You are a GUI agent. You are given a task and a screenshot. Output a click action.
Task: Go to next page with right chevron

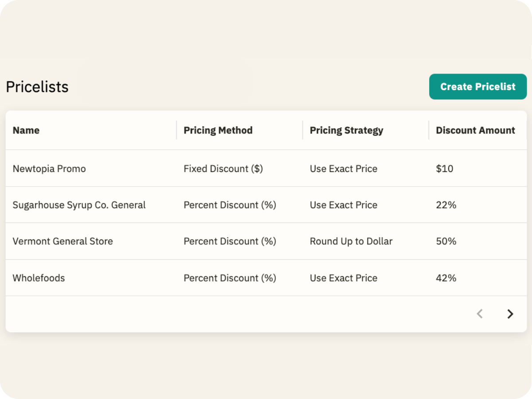[x=510, y=314]
